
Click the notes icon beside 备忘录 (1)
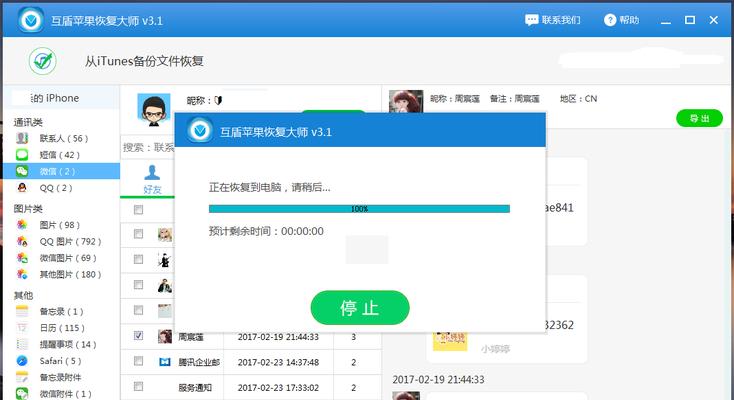22,311
